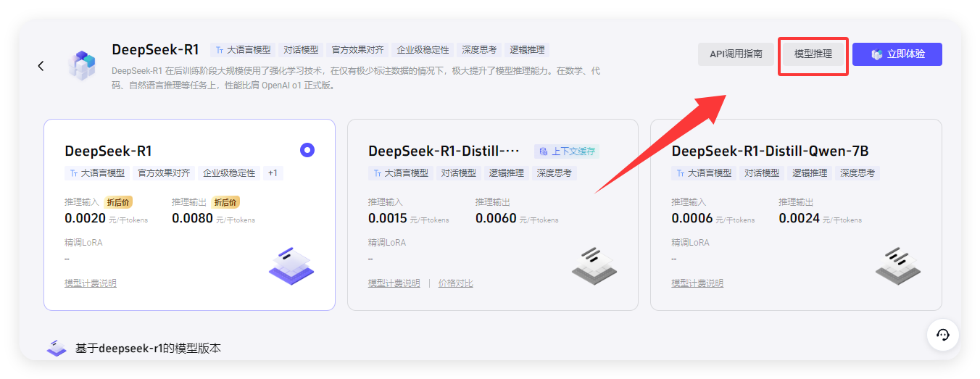
Task: Click the 对话模型 tag in page header
Action: [301, 50]
